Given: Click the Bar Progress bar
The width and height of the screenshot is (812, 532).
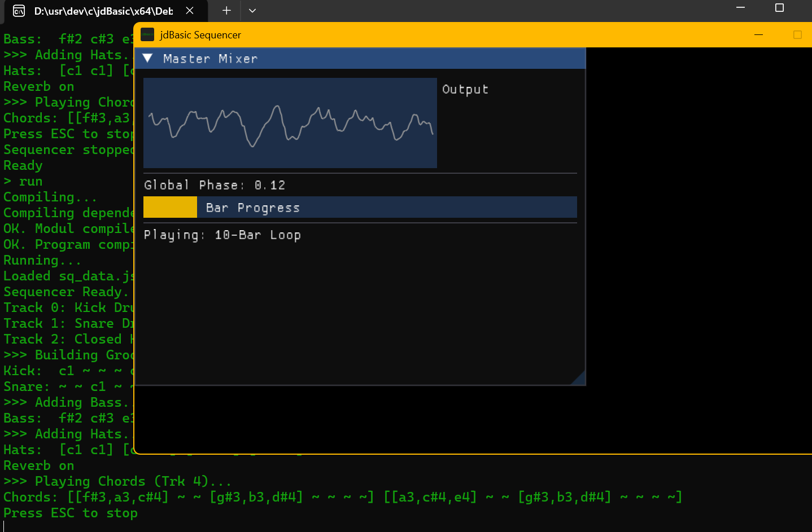Looking at the screenshot, I should pyautogui.click(x=360, y=207).
